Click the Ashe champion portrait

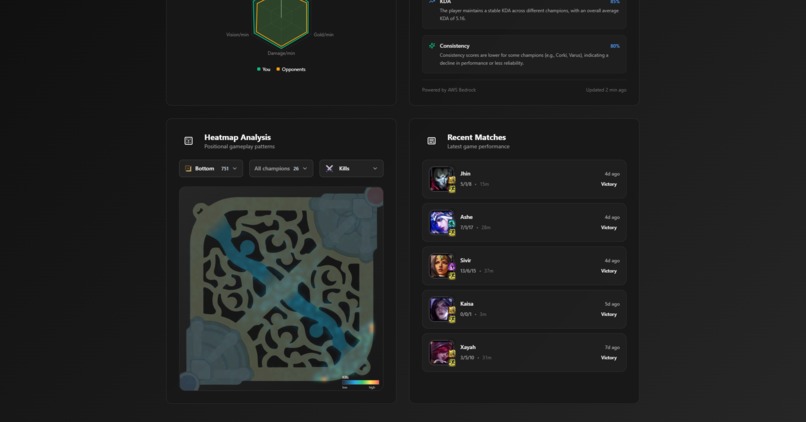tap(441, 222)
